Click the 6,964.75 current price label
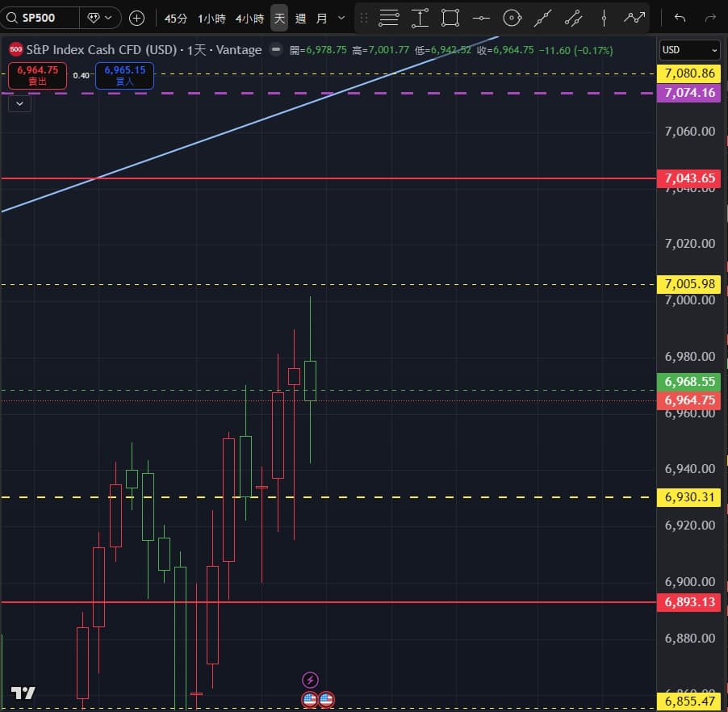This screenshot has height=712, width=728. point(689,400)
